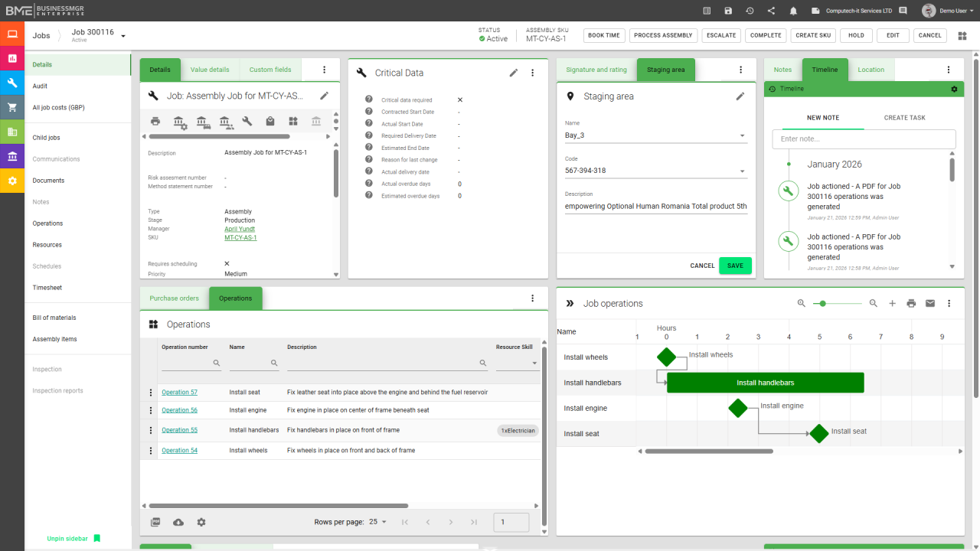Open the Rows per page dropdown
This screenshot has width=980, height=551.
pos(377,522)
